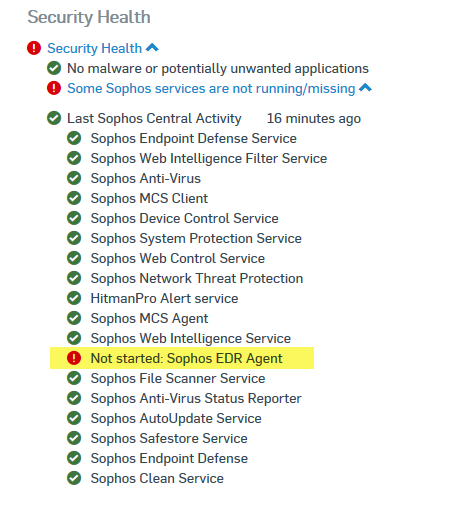Viewport: 475px width, 510px height.
Task: Click the green check for HitmanPro Alert service
Action: click(x=74, y=298)
